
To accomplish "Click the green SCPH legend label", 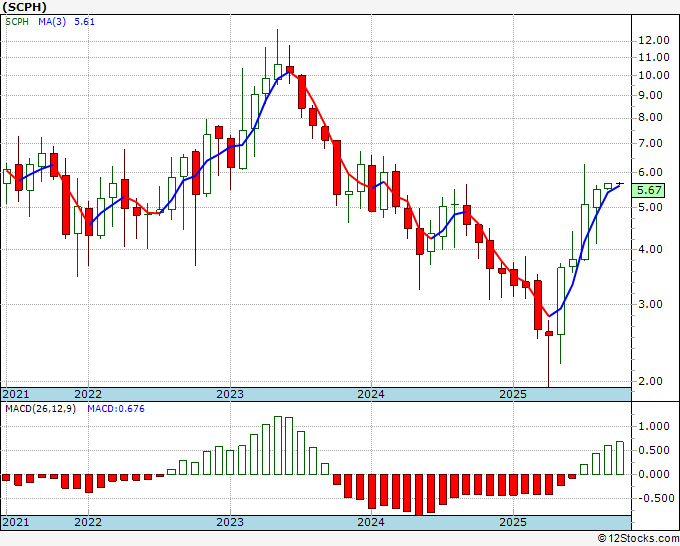I will 17,22.
